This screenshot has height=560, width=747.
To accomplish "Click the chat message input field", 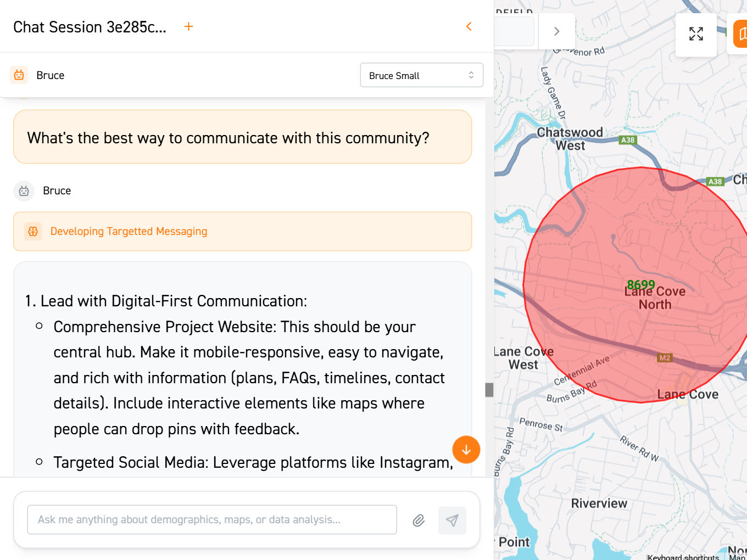I will coord(212,520).
